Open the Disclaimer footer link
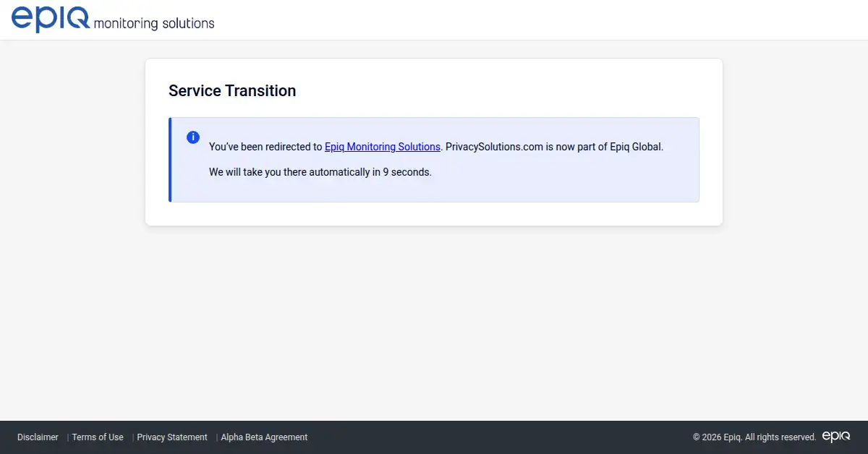This screenshot has width=868, height=454. pyautogui.click(x=38, y=437)
